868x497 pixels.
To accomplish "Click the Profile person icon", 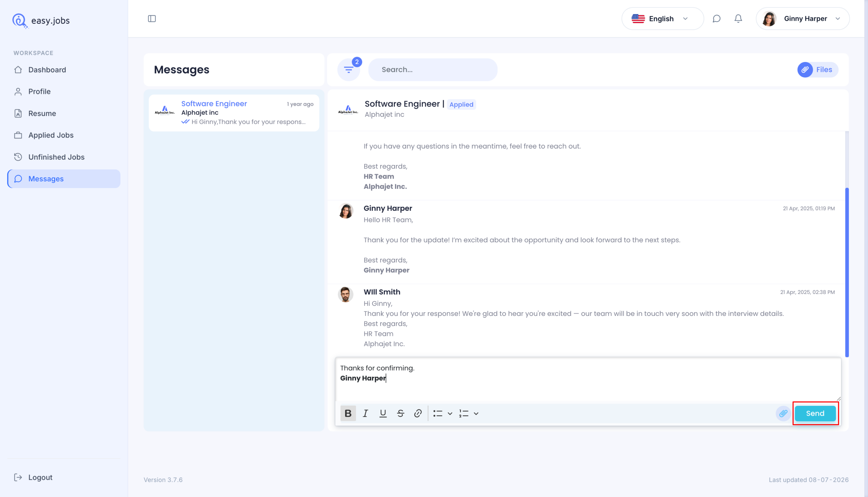I will (18, 92).
